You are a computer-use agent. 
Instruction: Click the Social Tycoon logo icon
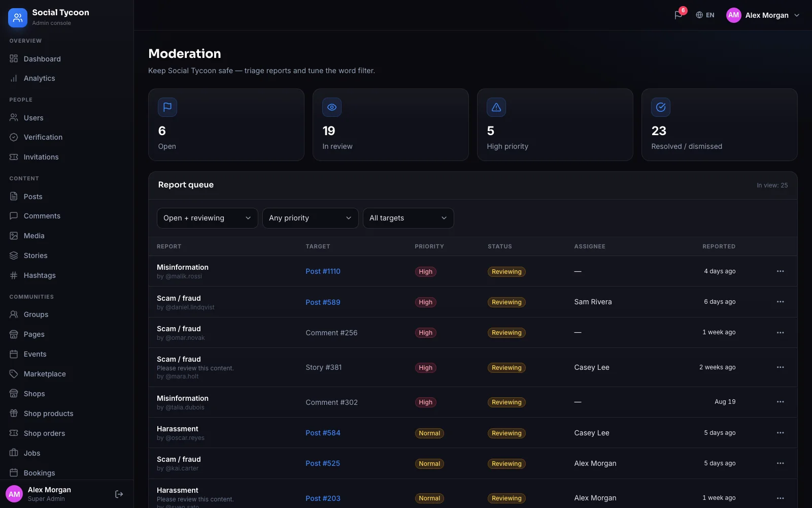pos(18,18)
